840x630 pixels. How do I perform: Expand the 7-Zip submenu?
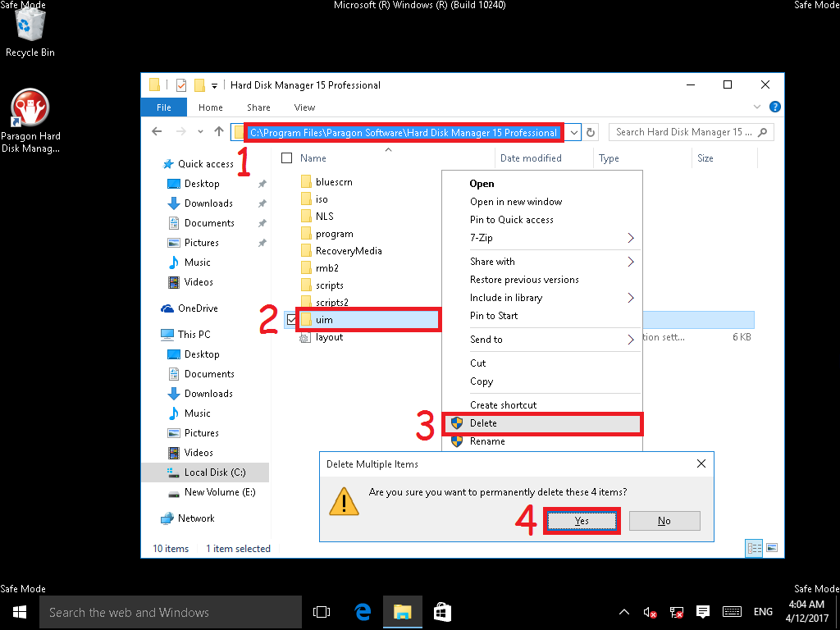[x=631, y=238]
